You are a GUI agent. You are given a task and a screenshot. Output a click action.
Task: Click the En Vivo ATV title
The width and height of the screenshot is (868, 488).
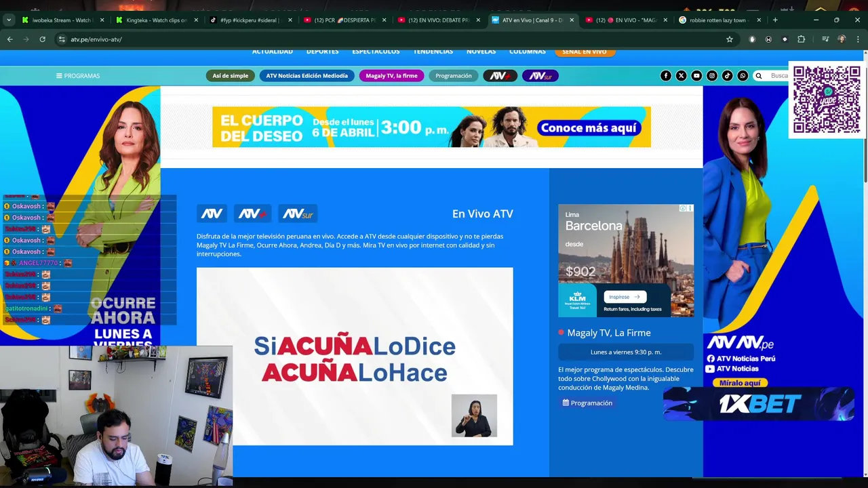(x=483, y=213)
